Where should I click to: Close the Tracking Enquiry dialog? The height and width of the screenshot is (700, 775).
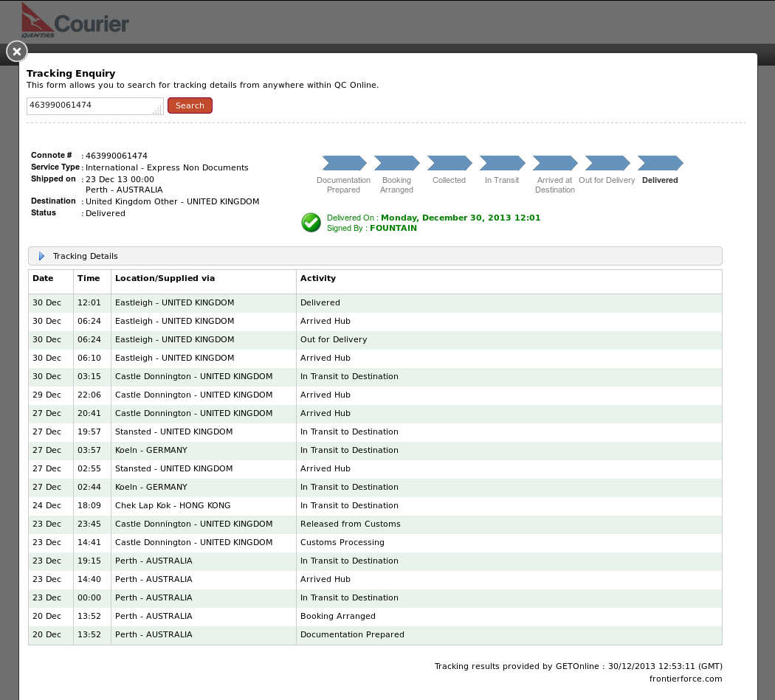[17, 52]
